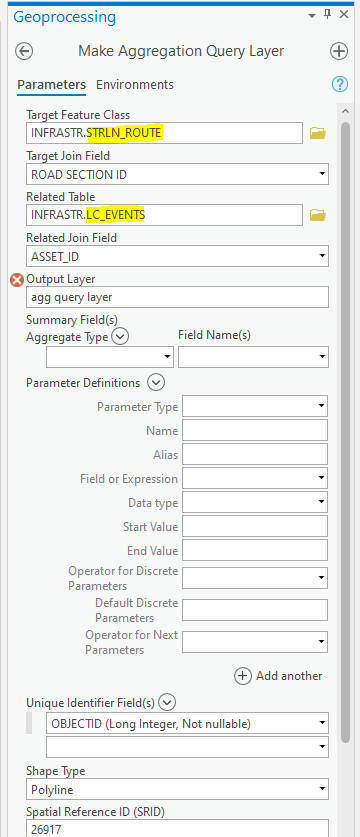Open the Shape Type Polyline dropdown
The image size is (360, 837).
click(177, 788)
